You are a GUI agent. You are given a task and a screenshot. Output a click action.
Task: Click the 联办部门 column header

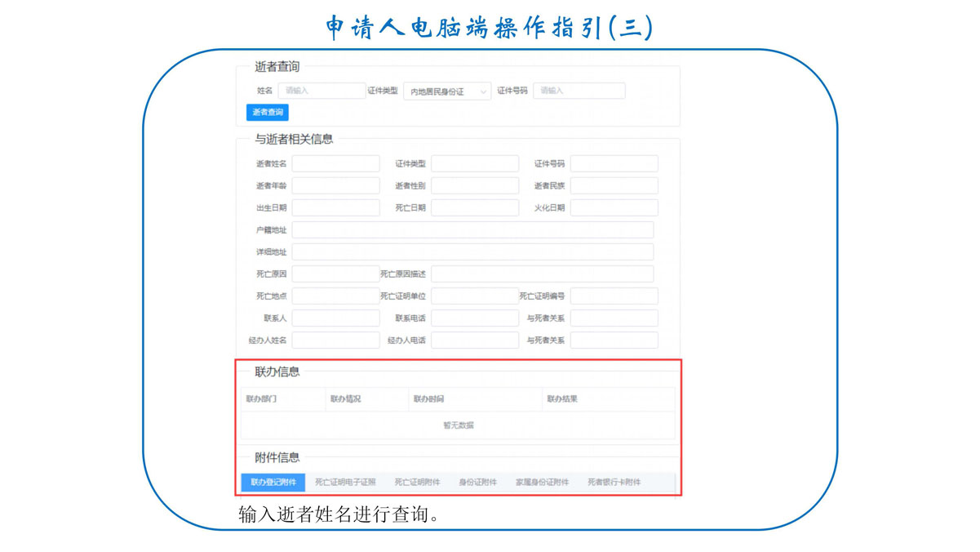[x=261, y=399]
